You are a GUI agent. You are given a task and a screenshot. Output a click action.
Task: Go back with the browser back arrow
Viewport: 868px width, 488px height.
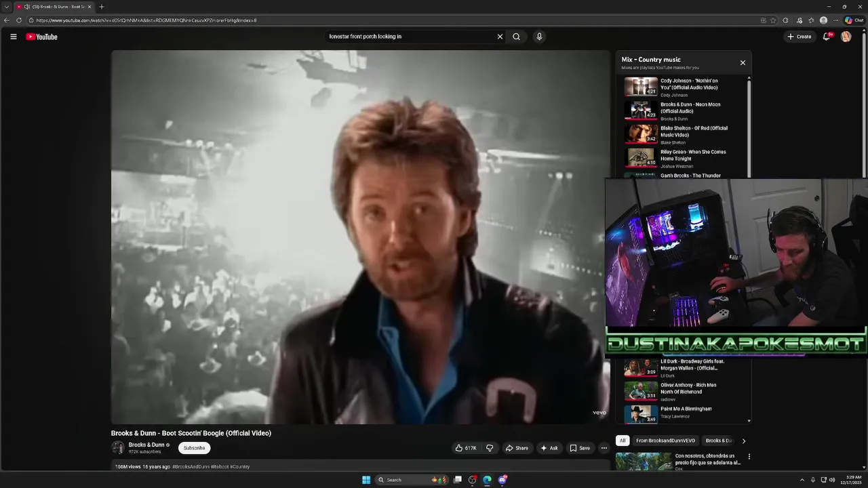tap(7, 20)
